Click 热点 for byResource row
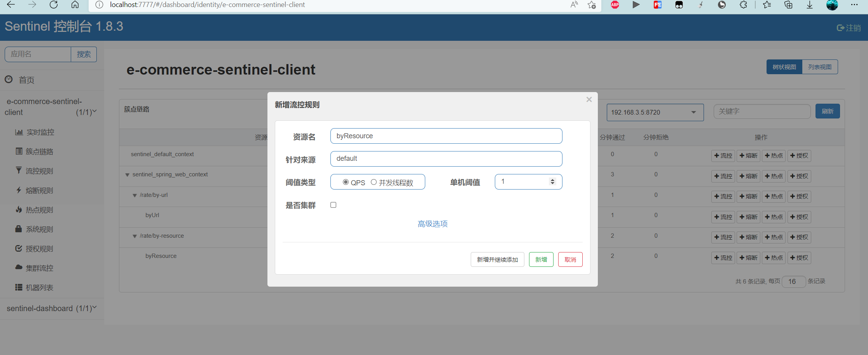This screenshot has width=868, height=355. tap(774, 258)
